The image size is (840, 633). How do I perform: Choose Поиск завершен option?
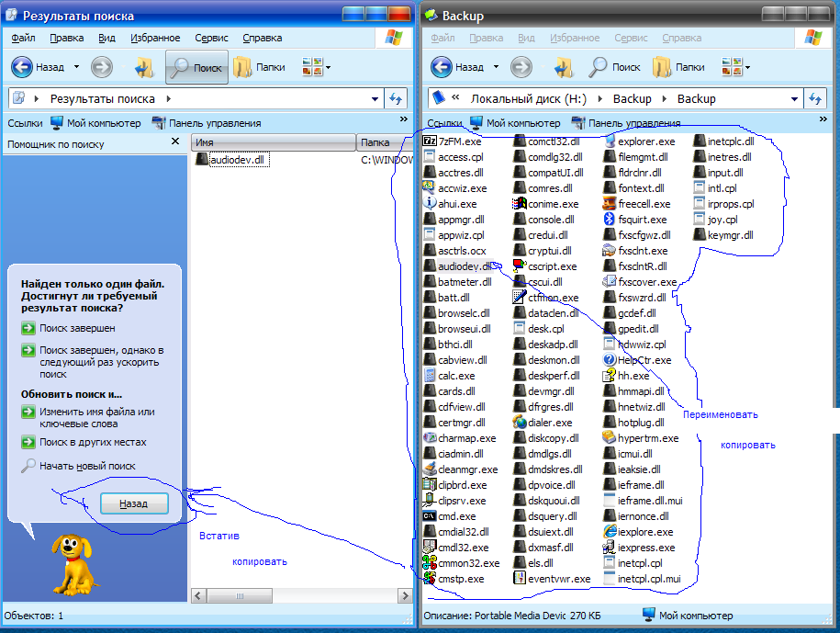tap(68, 328)
